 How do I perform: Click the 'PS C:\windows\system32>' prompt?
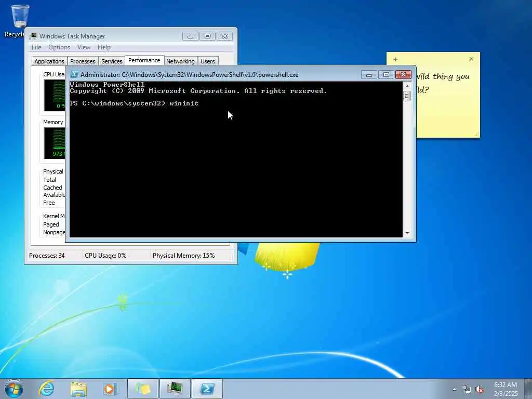pos(118,103)
